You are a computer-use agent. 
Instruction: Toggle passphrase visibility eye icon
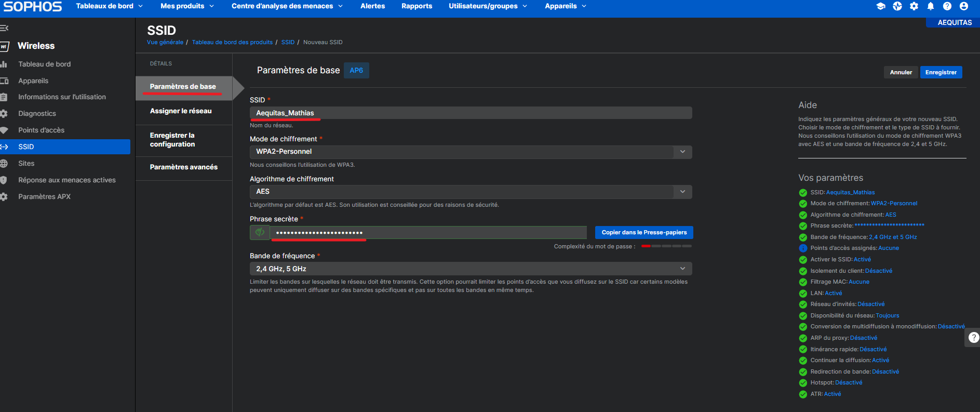(x=260, y=232)
